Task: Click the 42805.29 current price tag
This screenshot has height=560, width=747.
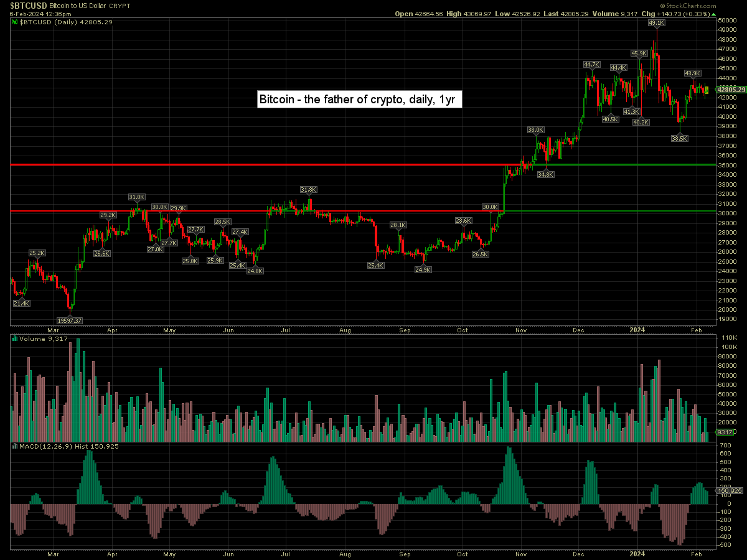Action: click(x=731, y=90)
